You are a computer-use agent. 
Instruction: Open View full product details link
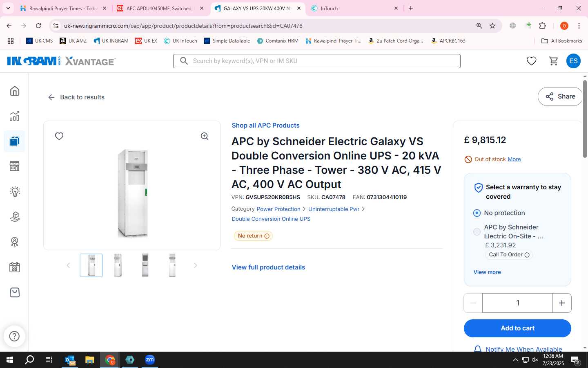pyautogui.click(x=268, y=267)
